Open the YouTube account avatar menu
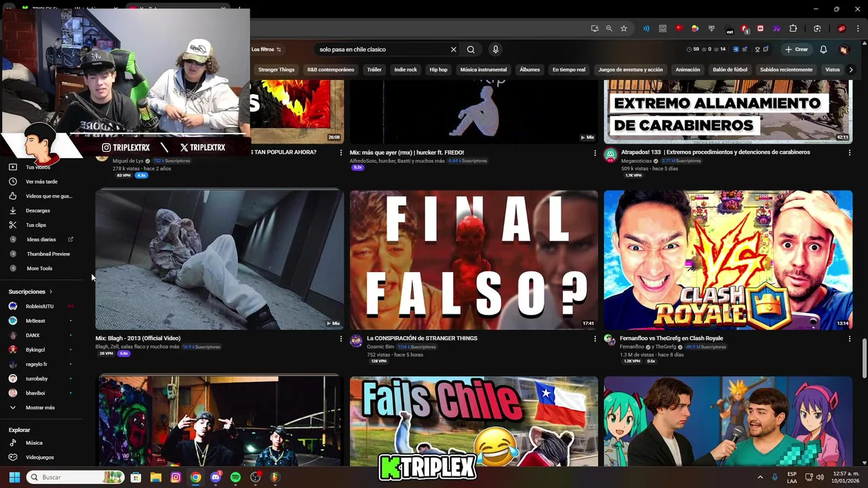 coord(844,49)
